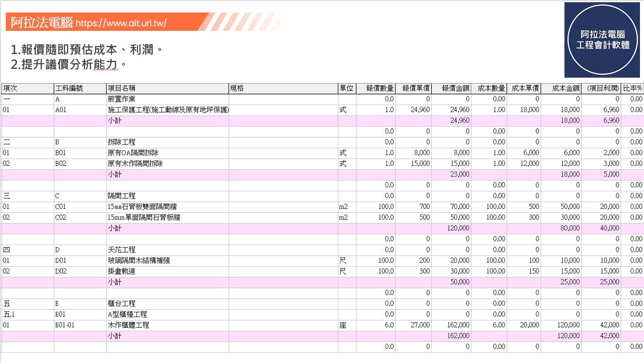
Task: Select the 700 quote unit price cell
Action: tap(413, 207)
